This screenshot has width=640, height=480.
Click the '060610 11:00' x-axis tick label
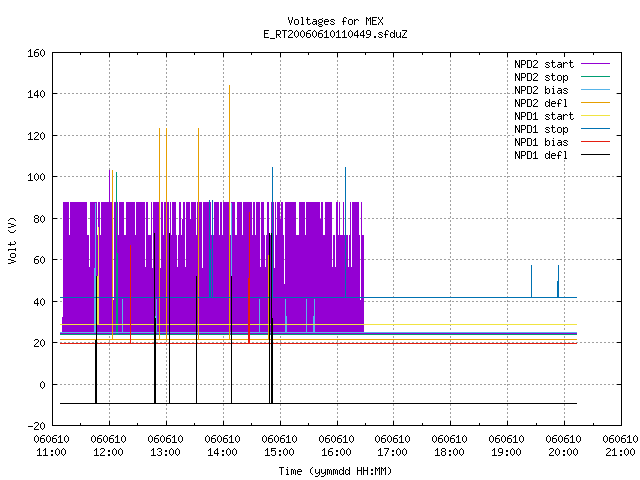coord(51,446)
